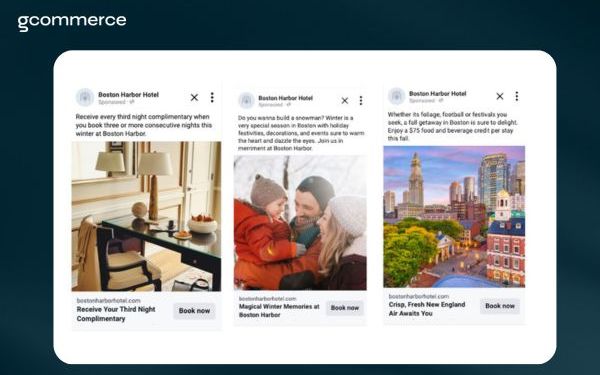Image resolution: width=600 pixels, height=375 pixels.
Task: Click ad text about foliage, football or festivals
Action: click(x=453, y=126)
